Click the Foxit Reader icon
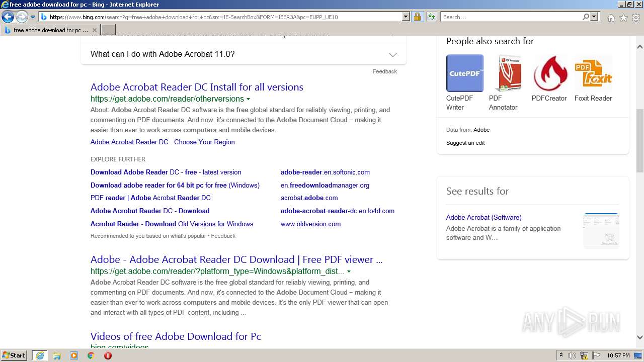Viewport: 644px width, 362px height. (x=593, y=73)
